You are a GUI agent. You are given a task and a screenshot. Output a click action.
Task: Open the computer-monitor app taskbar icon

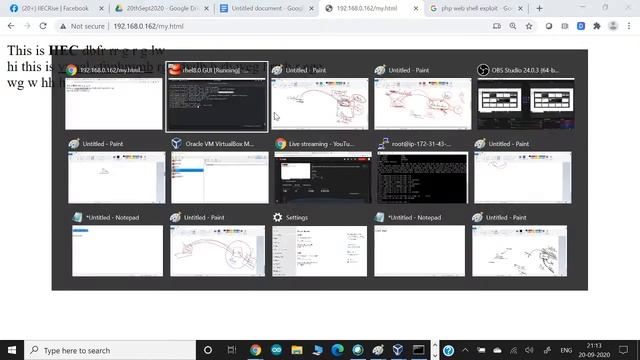point(317,350)
